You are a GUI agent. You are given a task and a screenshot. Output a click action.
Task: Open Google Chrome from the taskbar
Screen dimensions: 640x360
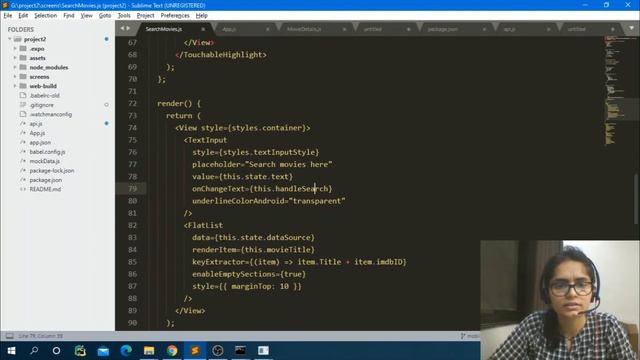(172, 351)
